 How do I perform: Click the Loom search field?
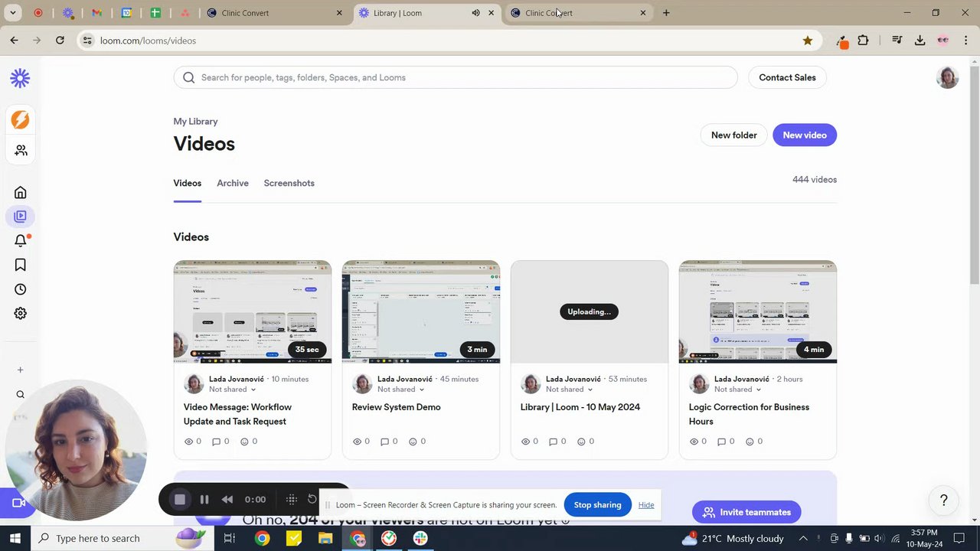456,77
